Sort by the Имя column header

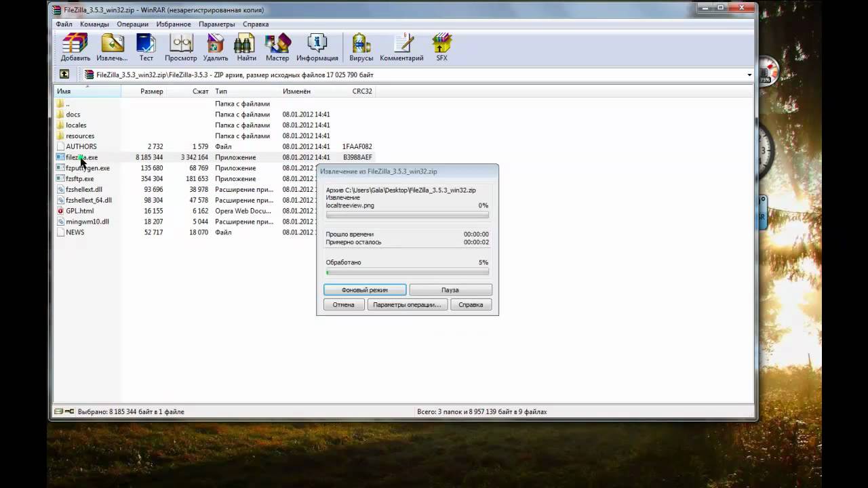[87, 91]
